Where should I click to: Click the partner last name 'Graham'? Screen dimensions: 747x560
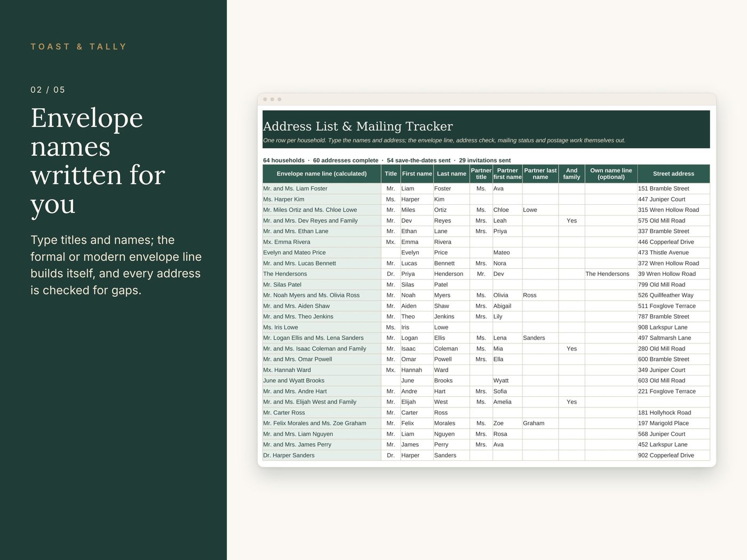(x=541, y=423)
